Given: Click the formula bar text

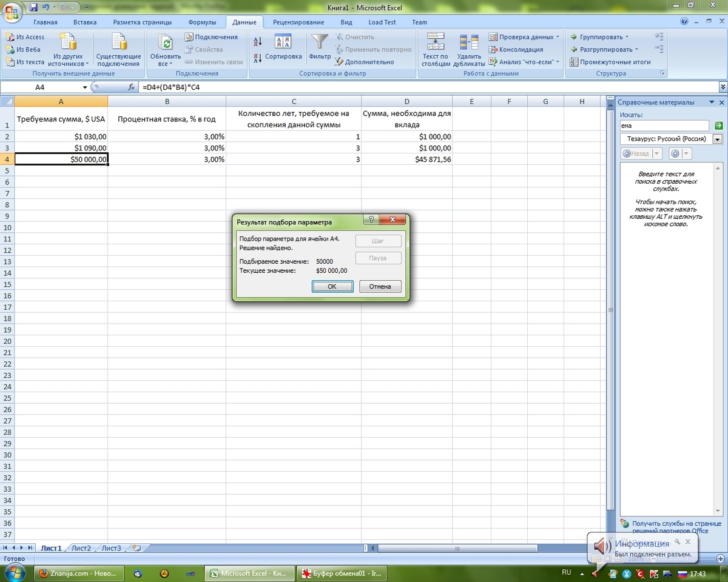Looking at the screenshot, I should tap(171, 87).
